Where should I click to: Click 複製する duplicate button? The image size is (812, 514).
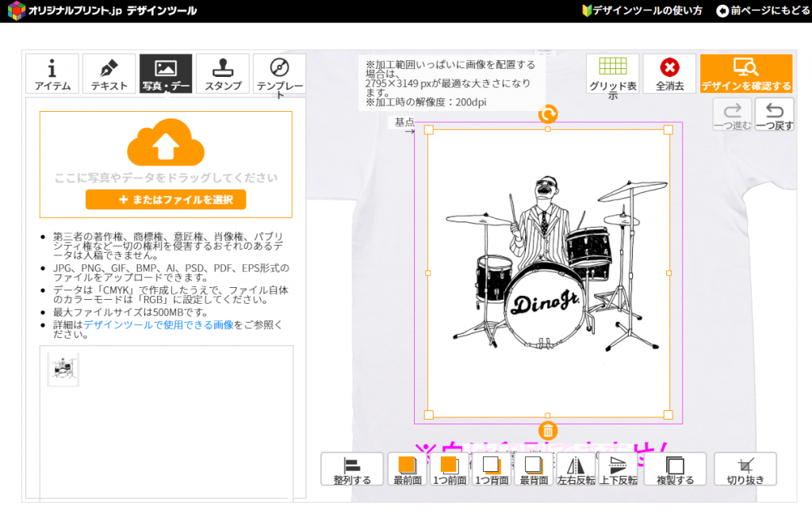point(676,470)
